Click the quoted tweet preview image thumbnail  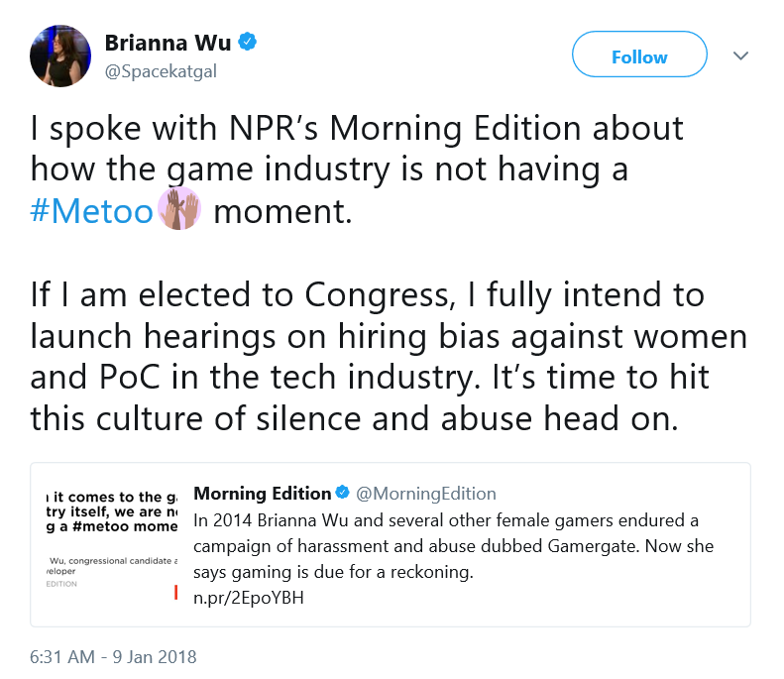coord(112,544)
